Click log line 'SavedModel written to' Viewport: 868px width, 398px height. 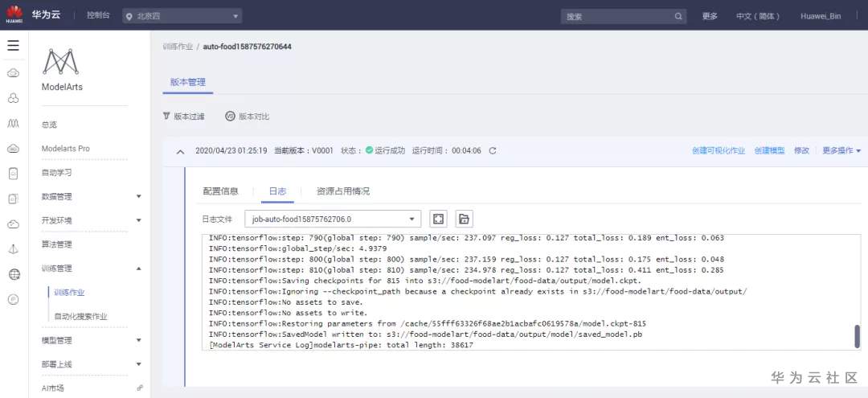coord(425,334)
